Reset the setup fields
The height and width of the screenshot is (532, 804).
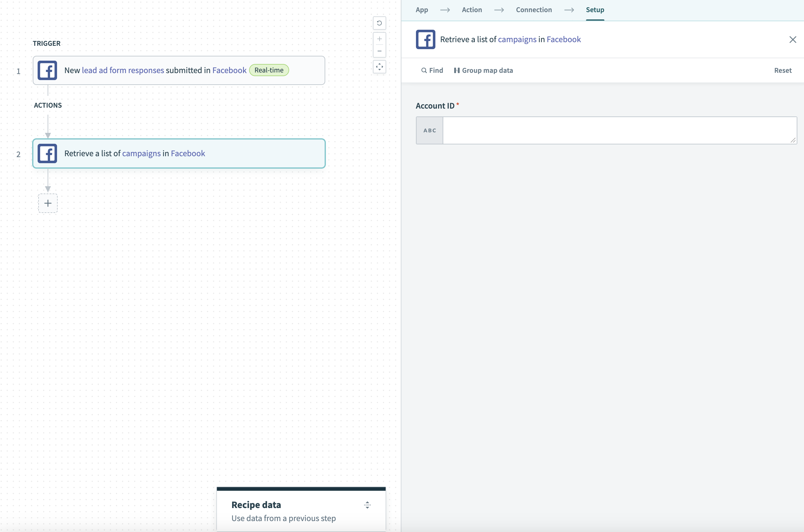782,70
